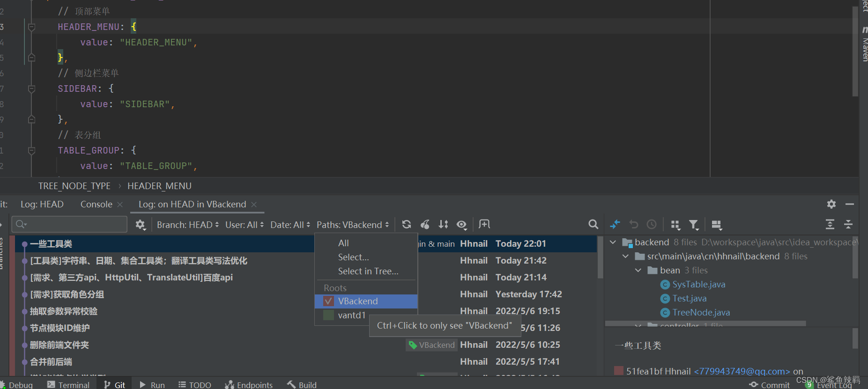868x389 pixels.
Task: Collapse the backend root folder node
Action: point(613,242)
